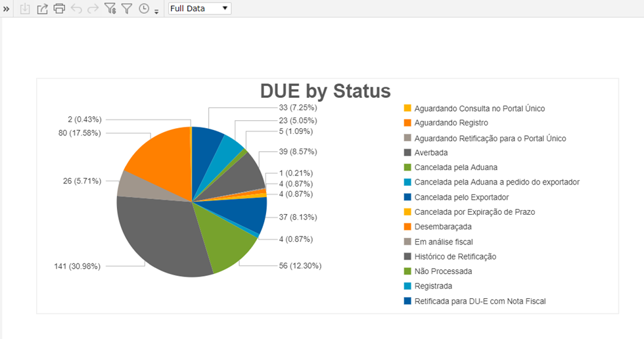Undo the last action with the undo arrow
644x339 pixels.
pyautogui.click(x=76, y=8)
